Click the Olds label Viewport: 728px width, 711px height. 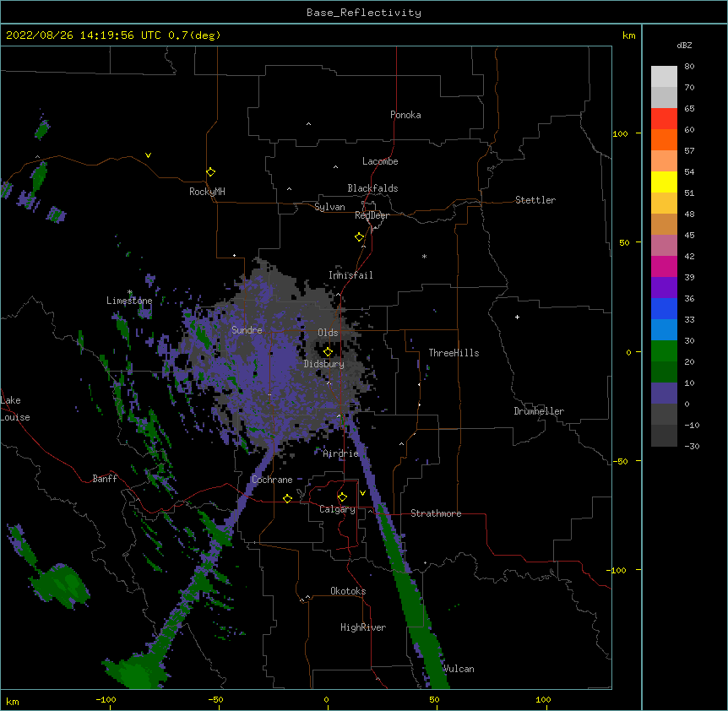tap(328, 333)
